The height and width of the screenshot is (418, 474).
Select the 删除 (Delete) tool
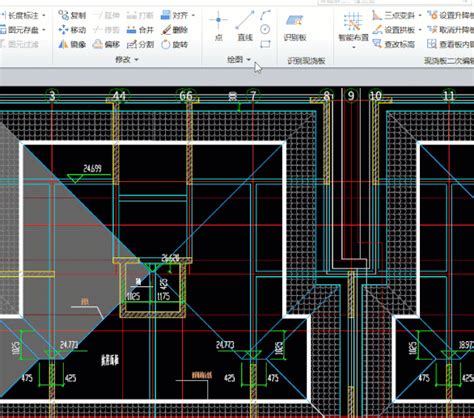pyautogui.click(x=174, y=30)
